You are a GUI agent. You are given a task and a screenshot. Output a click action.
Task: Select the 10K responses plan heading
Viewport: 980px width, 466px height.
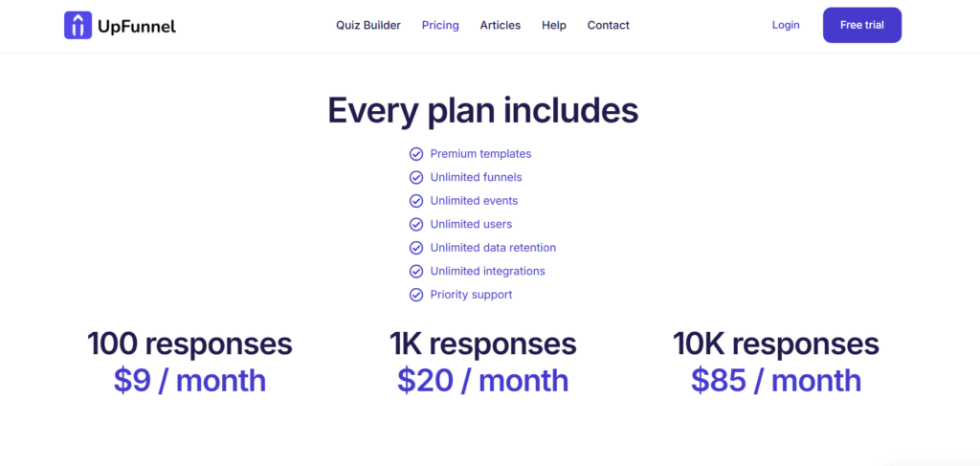(x=775, y=344)
